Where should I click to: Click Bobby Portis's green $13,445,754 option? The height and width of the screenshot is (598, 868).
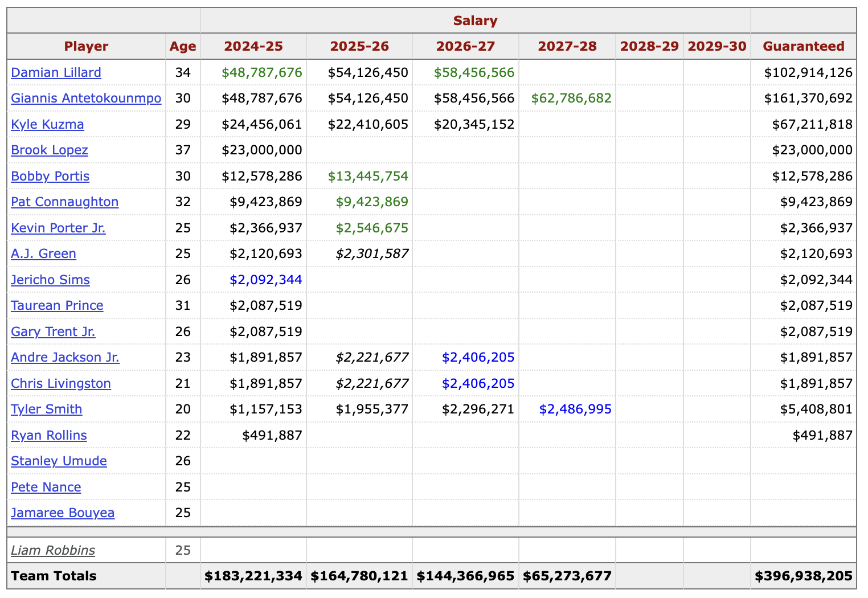(x=368, y=176)
